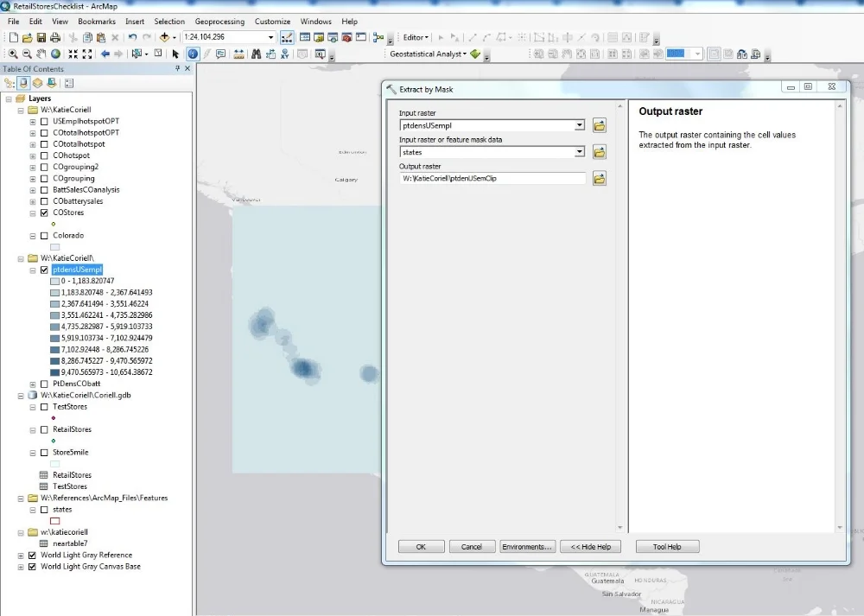The image size is (864, 616).
Task: Click the Go To XY icon
Action: 285,54
